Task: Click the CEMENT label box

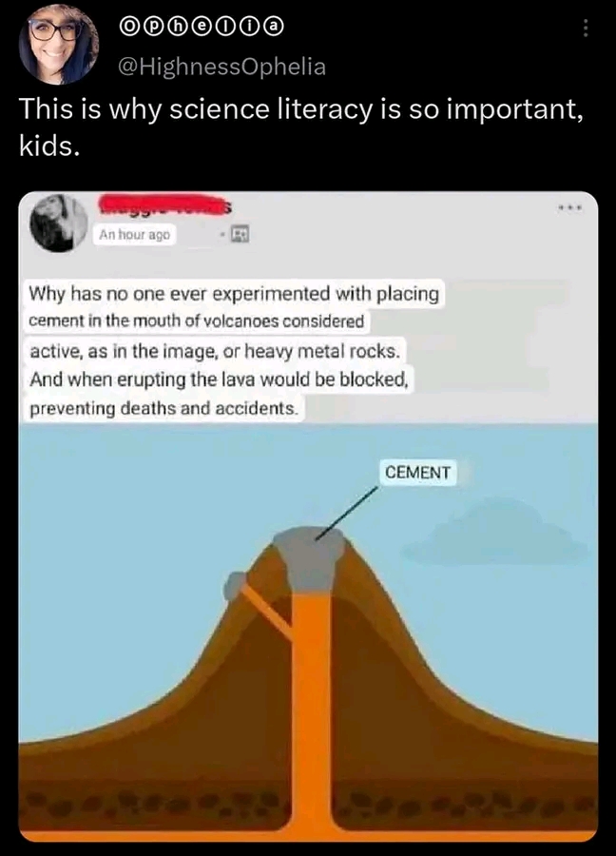Action: coord(418,472)
